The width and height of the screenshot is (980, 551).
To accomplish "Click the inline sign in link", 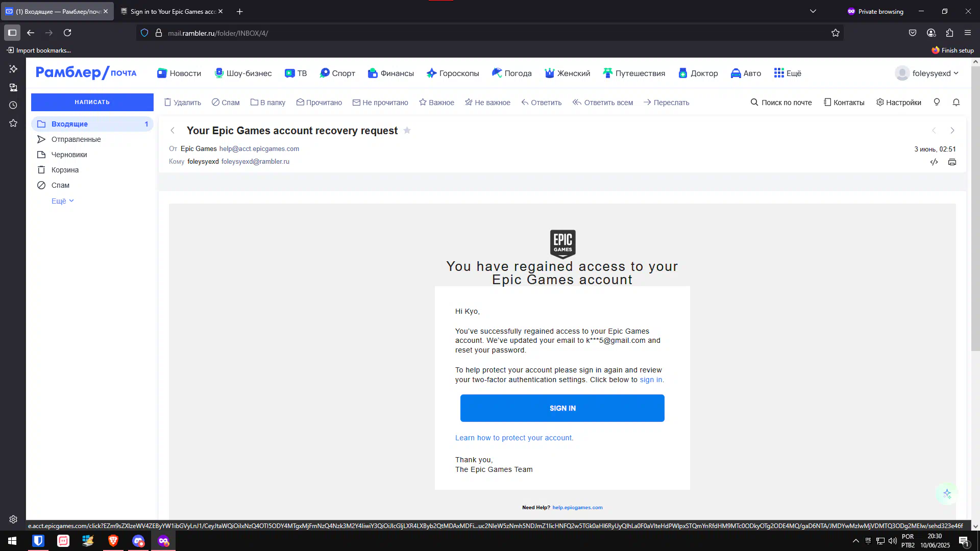I will tap(651, 380).
